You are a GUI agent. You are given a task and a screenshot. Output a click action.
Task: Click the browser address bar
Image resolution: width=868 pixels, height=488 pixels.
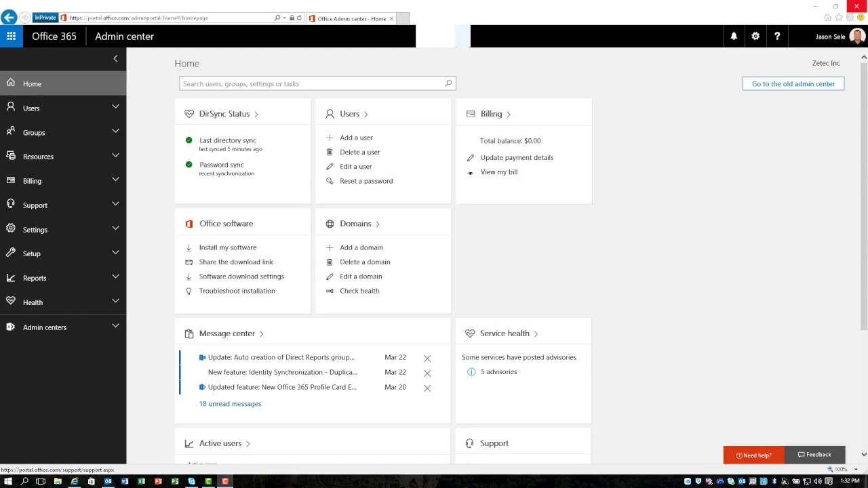pyautogui.click(x=170, y=18)
